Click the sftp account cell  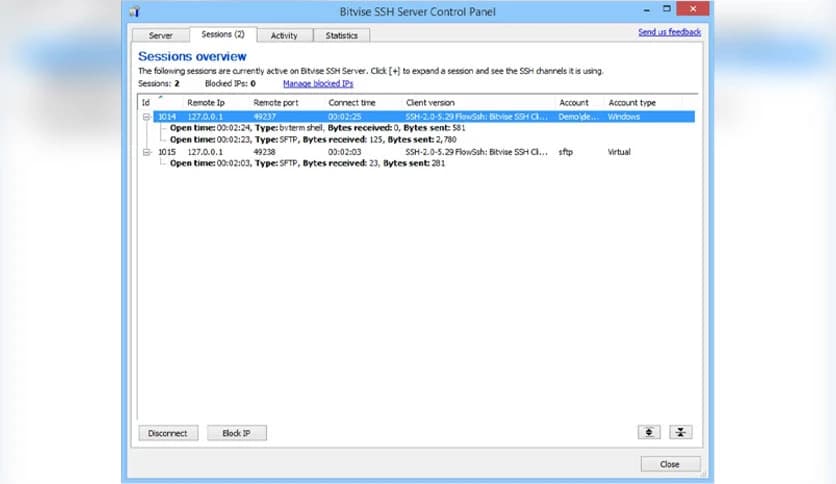coord(565,152)
